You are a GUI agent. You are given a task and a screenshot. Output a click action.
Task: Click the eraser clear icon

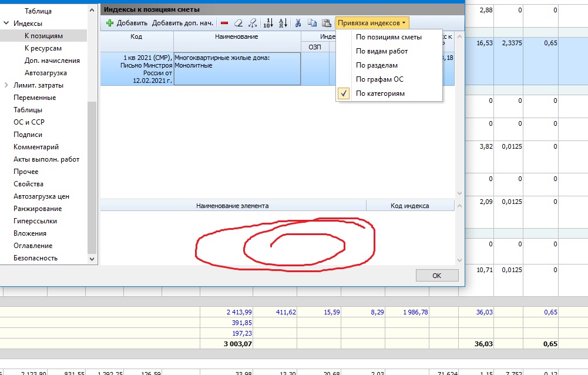(238, 23)
